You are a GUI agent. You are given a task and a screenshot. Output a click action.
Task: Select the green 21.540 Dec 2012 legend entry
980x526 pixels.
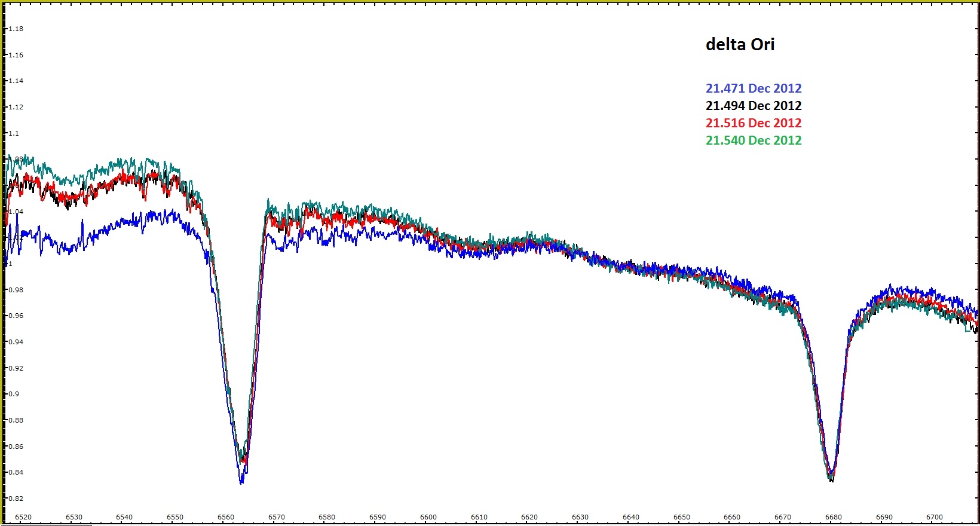pos(753,140)
